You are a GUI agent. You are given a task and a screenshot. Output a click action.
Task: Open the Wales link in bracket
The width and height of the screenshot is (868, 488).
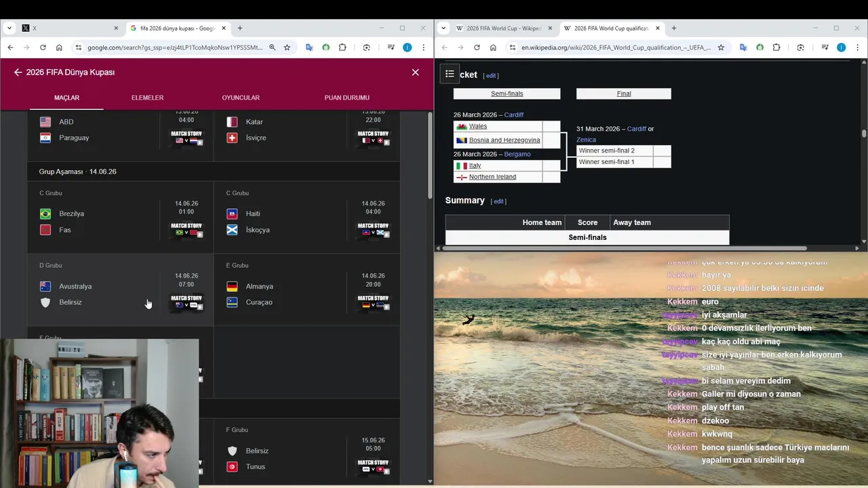(x=478, y=126)
